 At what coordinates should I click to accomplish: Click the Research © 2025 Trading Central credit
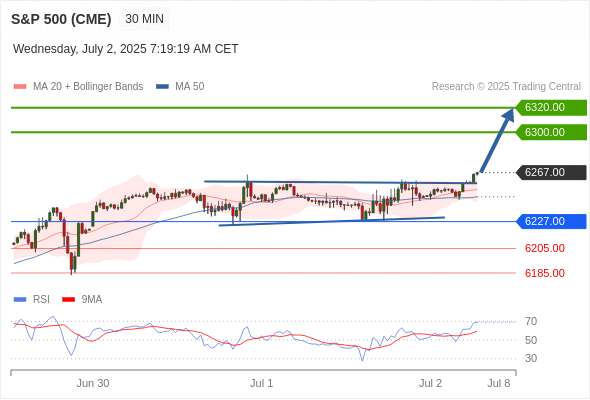click(x=506, y=87)
